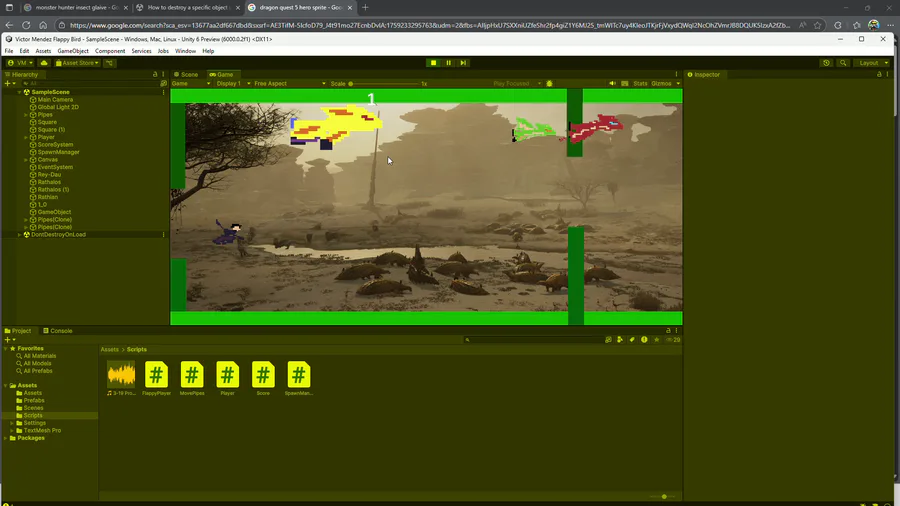Select the Project tab
The image size is (900, 506).
coord(18,330)
